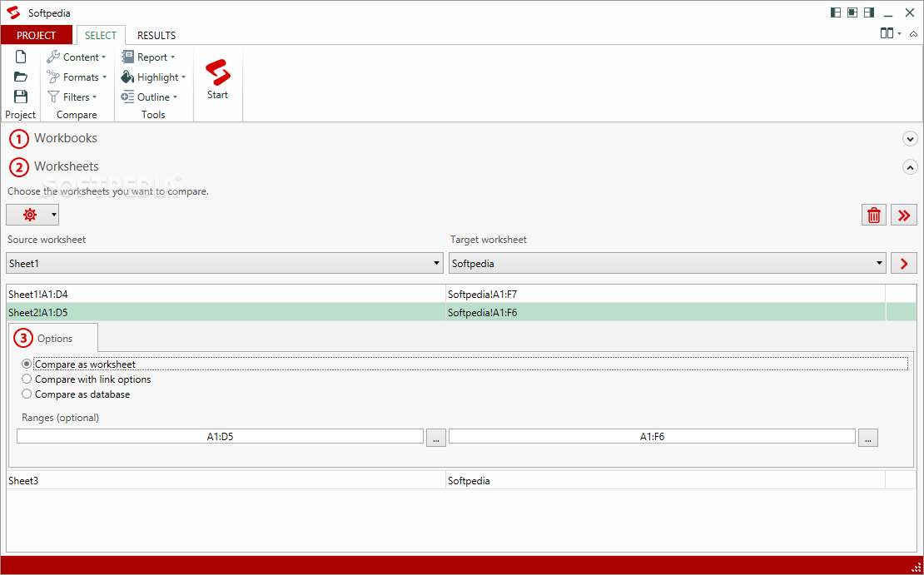
Task: Save the project with the floppy disk icon
Action: click(x=21, y=97)
